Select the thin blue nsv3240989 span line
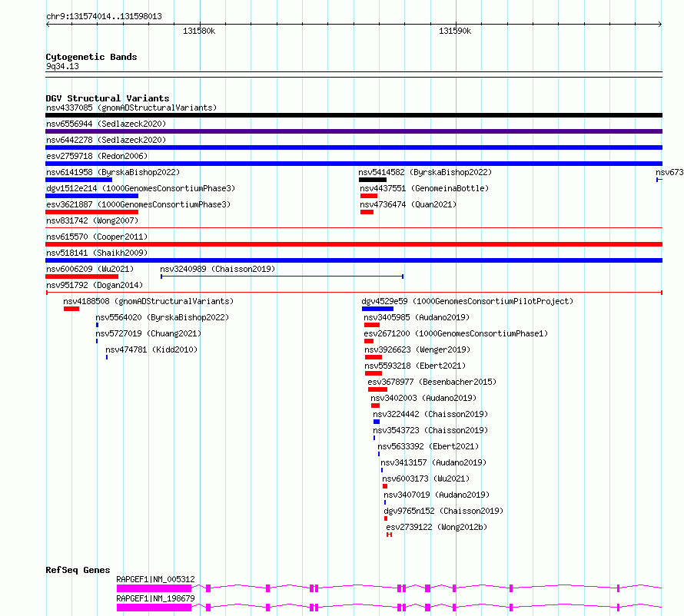The width and height of the screenshot is (684, 616). pos(282,277)
